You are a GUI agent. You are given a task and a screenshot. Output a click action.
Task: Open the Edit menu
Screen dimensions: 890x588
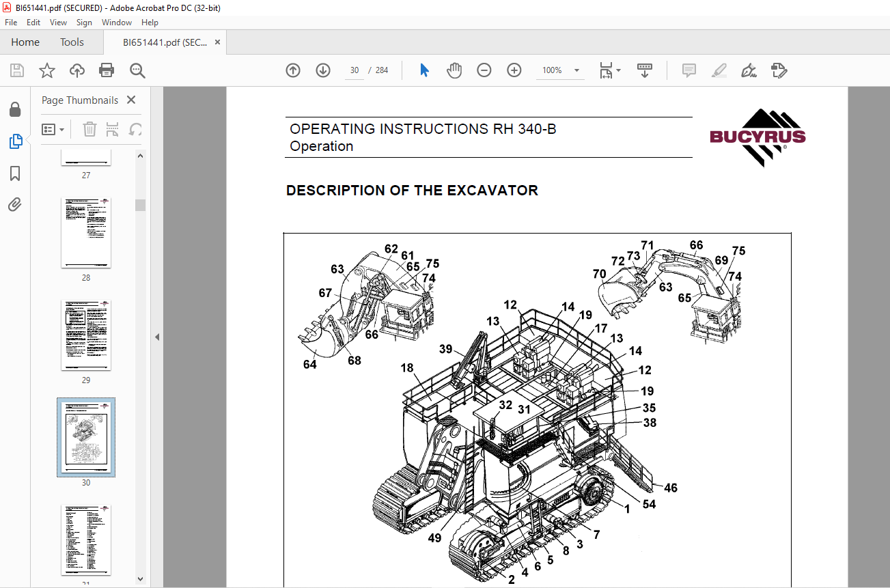33,22
